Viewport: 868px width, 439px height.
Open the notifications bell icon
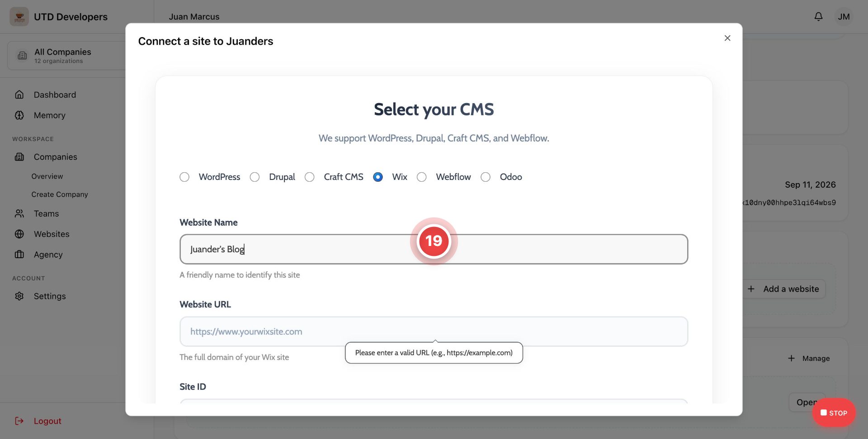tap(818, 17)
